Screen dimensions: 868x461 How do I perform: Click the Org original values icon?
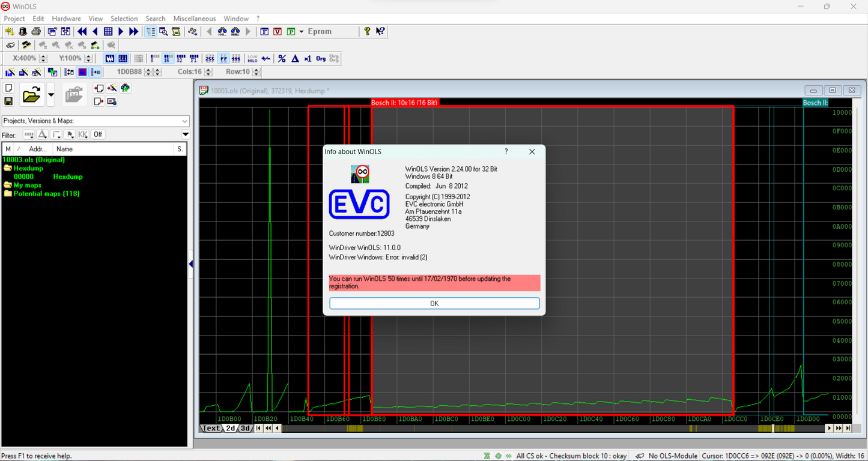[321, 58]
